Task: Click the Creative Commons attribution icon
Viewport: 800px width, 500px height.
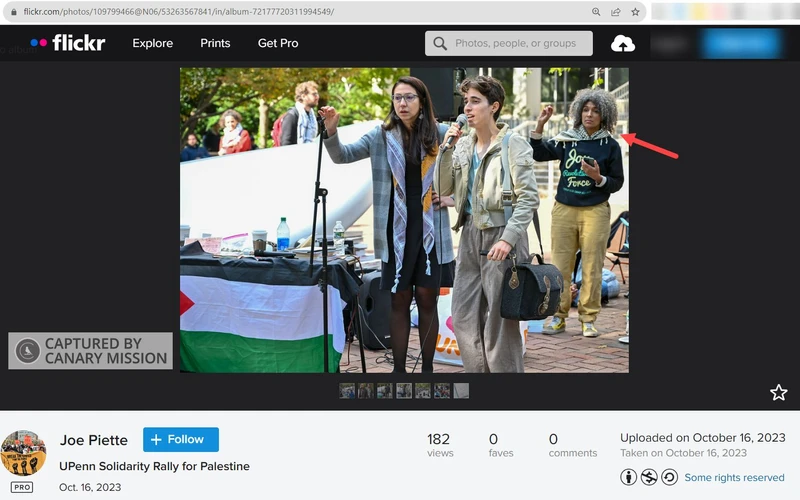Action: pos(629,477)
